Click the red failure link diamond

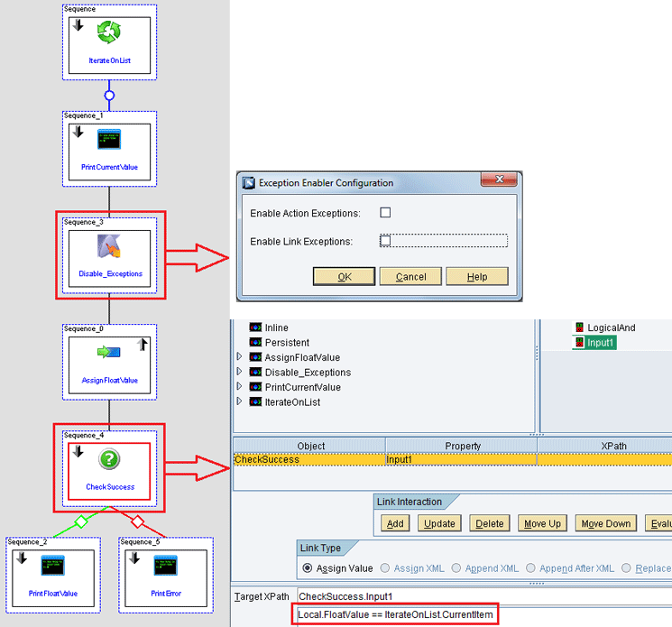[x=137, y=521]
